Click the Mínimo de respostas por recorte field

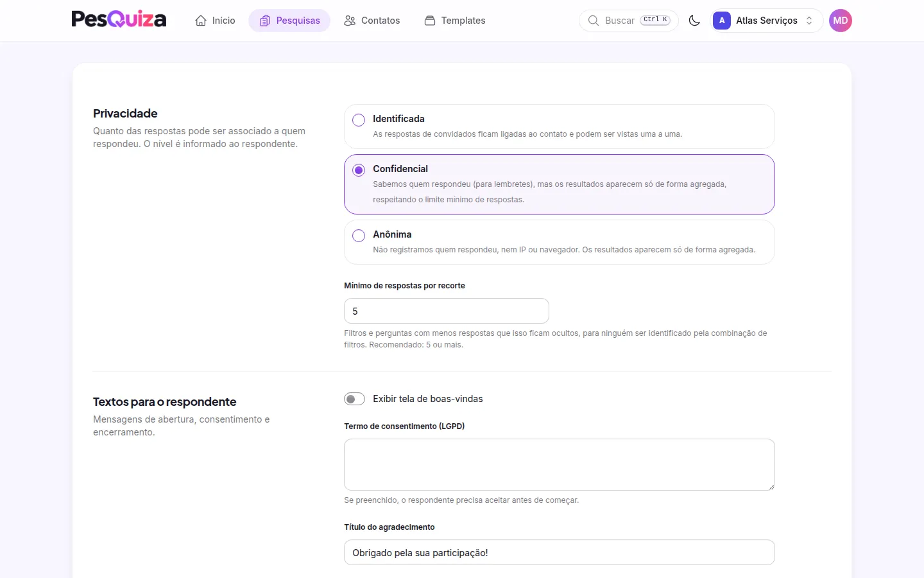[447, 311]
